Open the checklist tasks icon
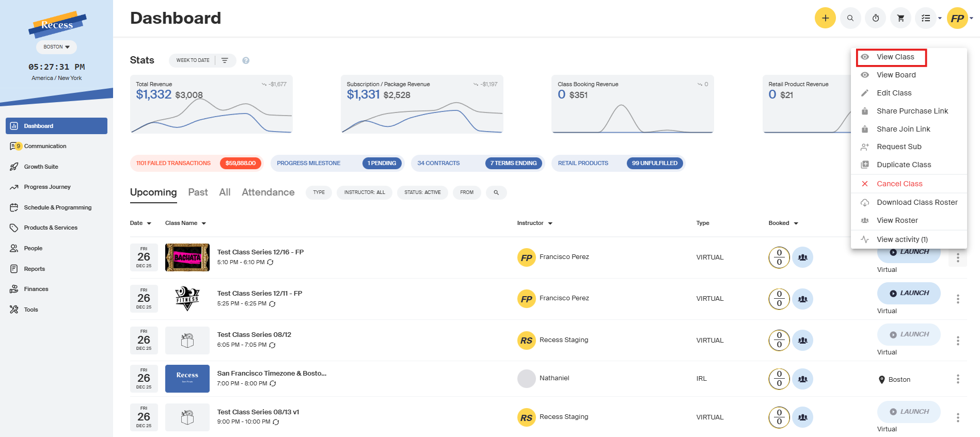This screenshot has height=437, width=980. click(926, 18)
